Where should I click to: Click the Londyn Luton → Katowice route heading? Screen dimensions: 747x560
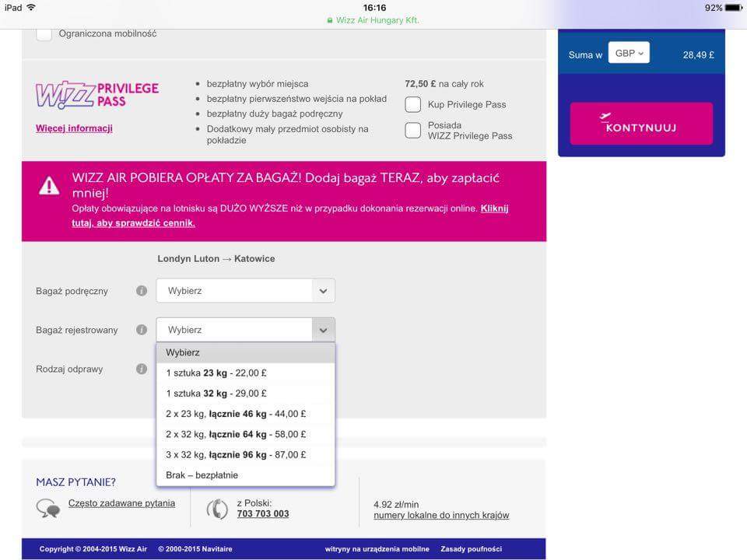(x=216, y=258)
